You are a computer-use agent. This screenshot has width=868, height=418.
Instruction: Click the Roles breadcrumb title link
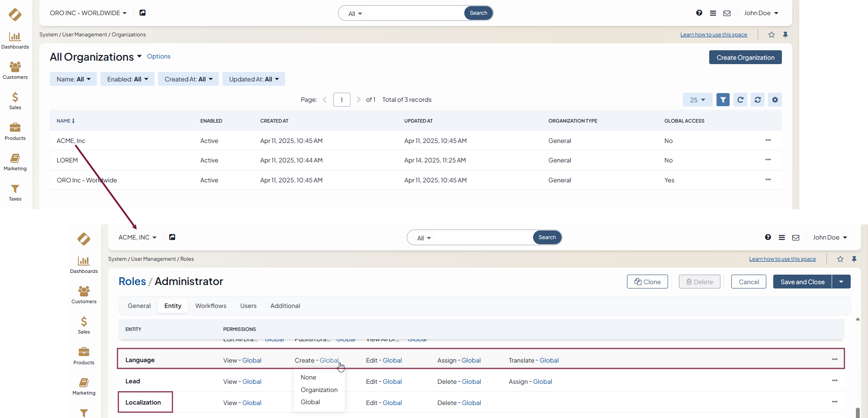click(132, 282)
